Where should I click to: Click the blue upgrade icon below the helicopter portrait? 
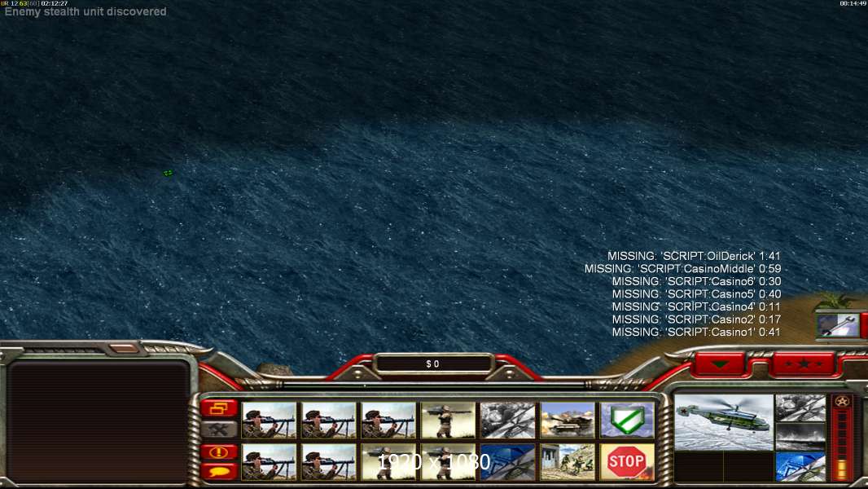point(800,465)
